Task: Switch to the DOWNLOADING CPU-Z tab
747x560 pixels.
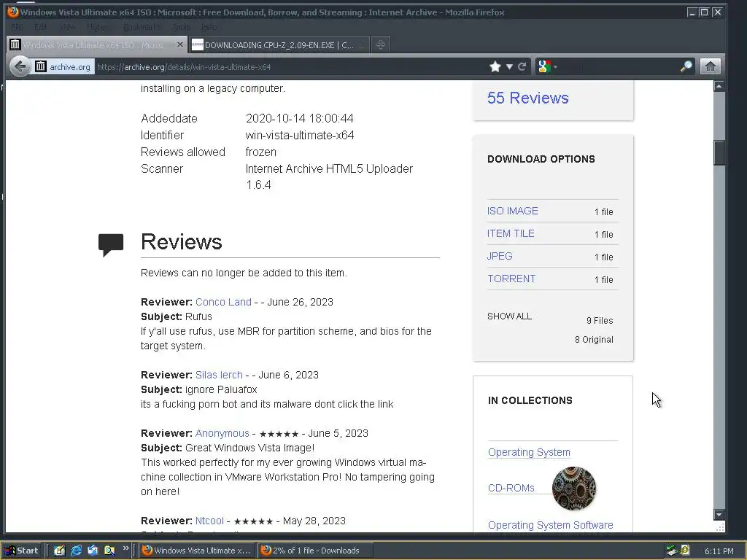Action: coord(278,44)
